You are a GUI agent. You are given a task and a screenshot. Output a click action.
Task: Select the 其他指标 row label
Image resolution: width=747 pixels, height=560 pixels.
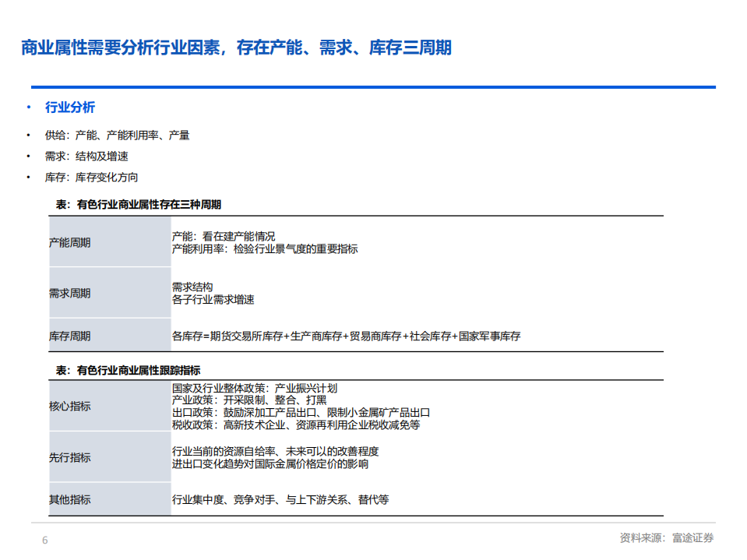click(x=72, y=500)
